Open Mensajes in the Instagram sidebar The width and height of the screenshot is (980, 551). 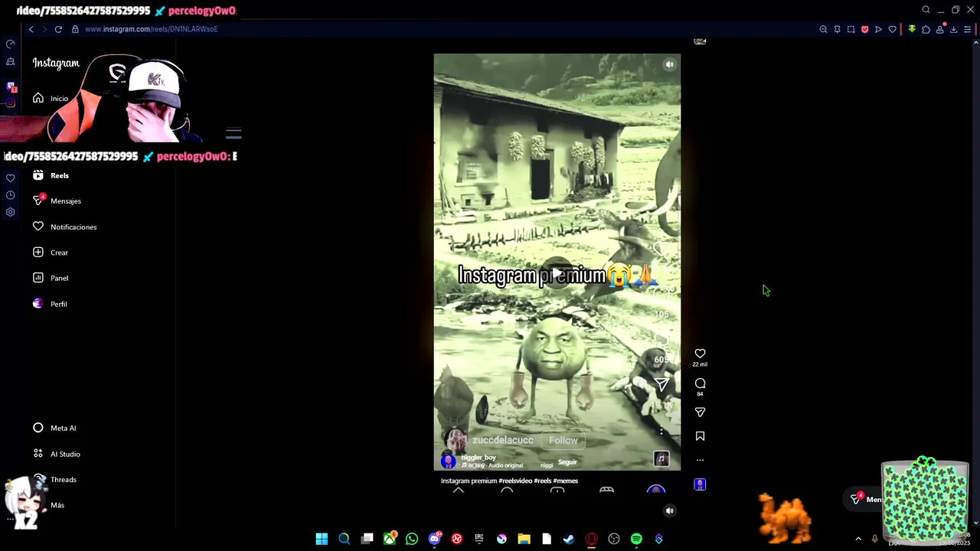pos(57,201)
